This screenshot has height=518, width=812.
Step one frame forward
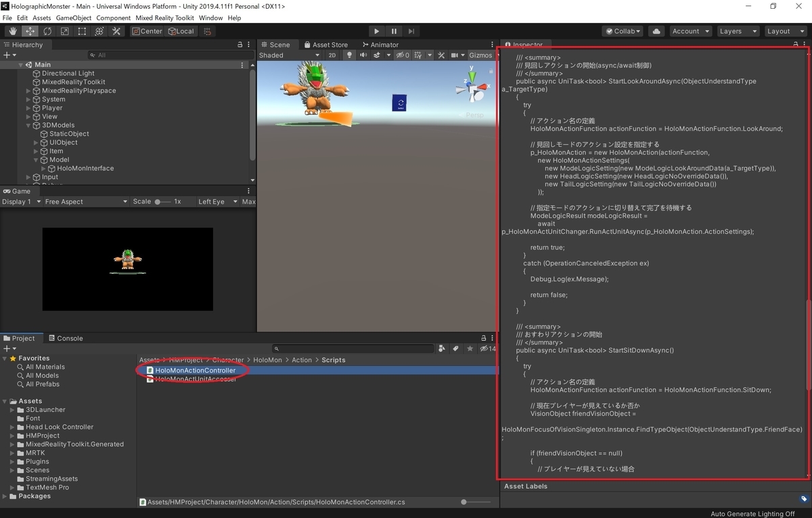[x=411, y=31]
